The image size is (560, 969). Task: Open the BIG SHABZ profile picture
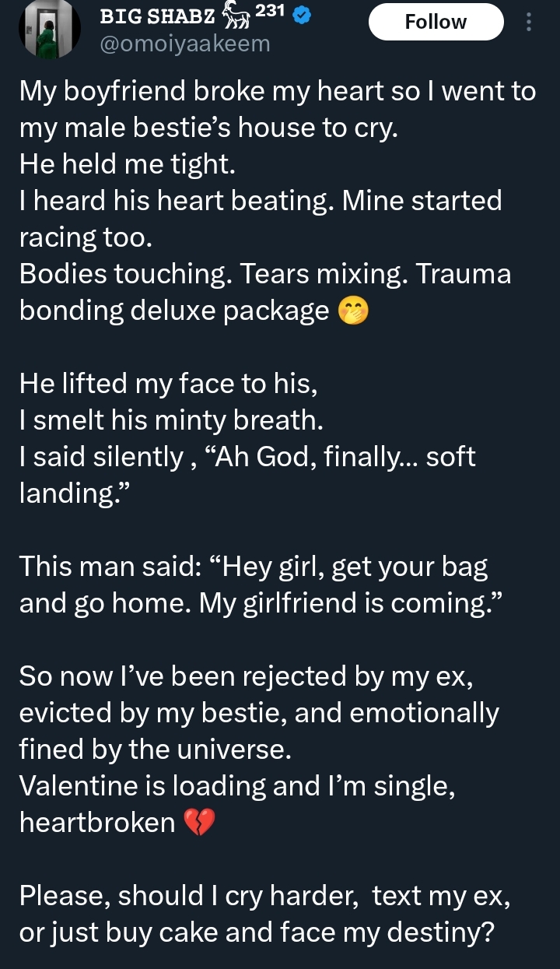tap(49, 29)
